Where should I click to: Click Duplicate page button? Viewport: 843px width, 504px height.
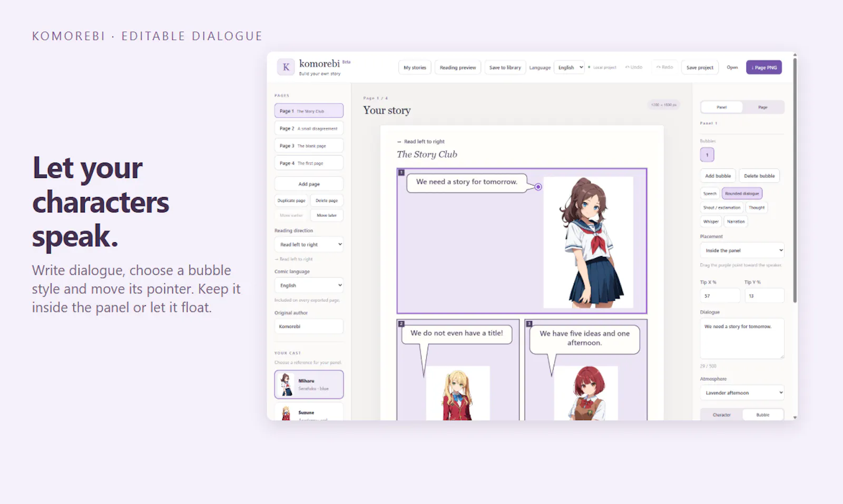coord(291,200)
